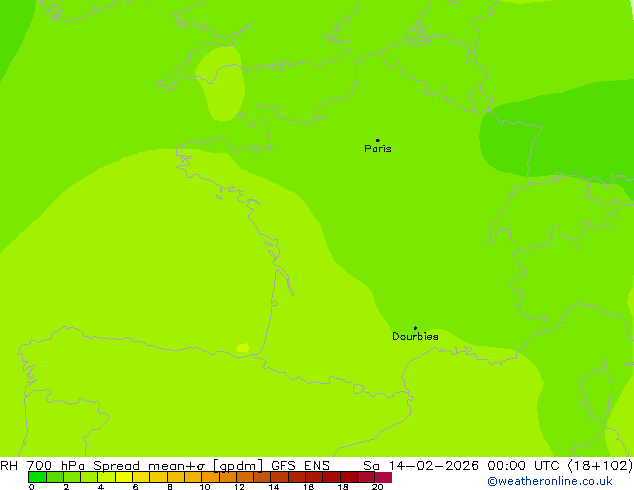
Task: Click the '00:00 UTC' time text
Action: [525, 466]
